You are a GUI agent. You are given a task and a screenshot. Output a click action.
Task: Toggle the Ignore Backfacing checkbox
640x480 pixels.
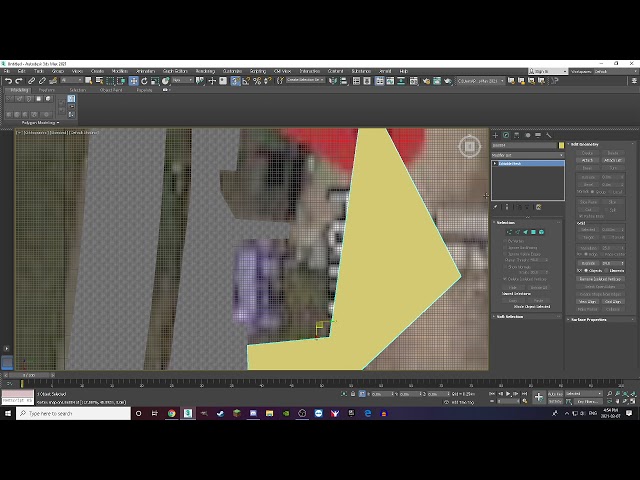[505, 247]
